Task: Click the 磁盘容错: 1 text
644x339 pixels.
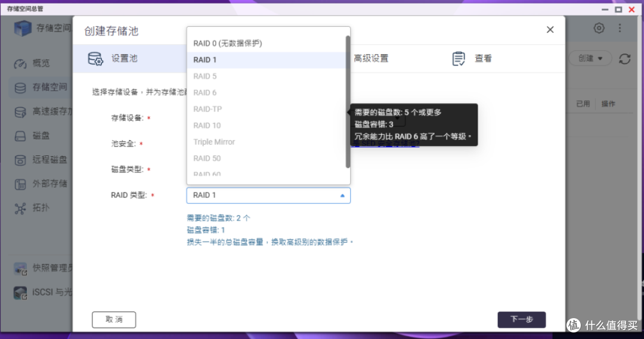Action: [x=206, y=230]
